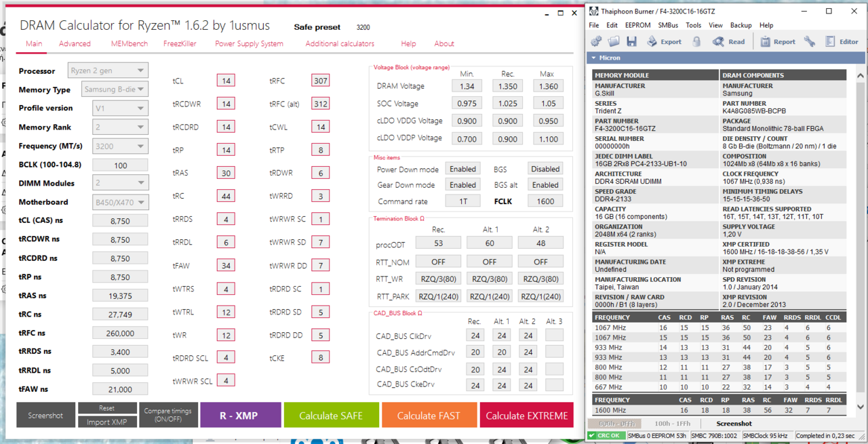Click the tCL timing value field
Screen dimensions: 868x444
coord(226,81)
